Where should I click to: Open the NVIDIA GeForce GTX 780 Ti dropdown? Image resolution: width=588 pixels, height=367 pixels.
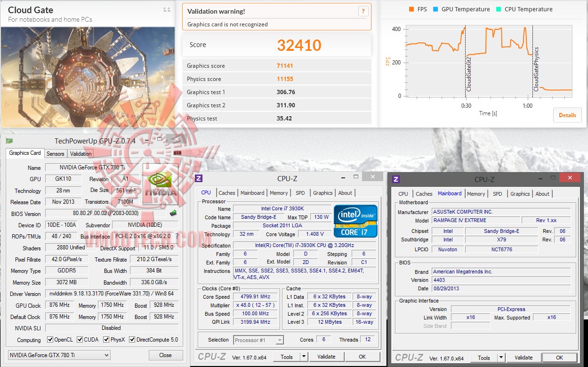(x=59, y=355)
